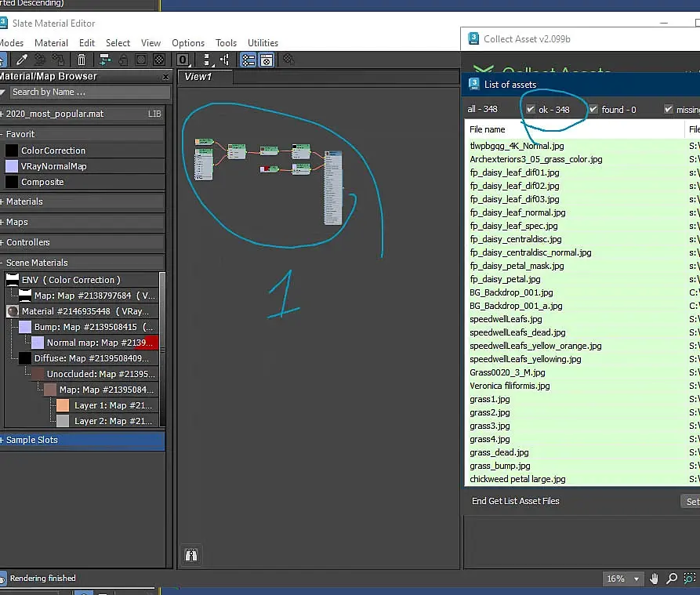Image resolution: width=700 pixels, height=595 pixels.
Task: Switch to the View1 tab
Action: [198, 77]
